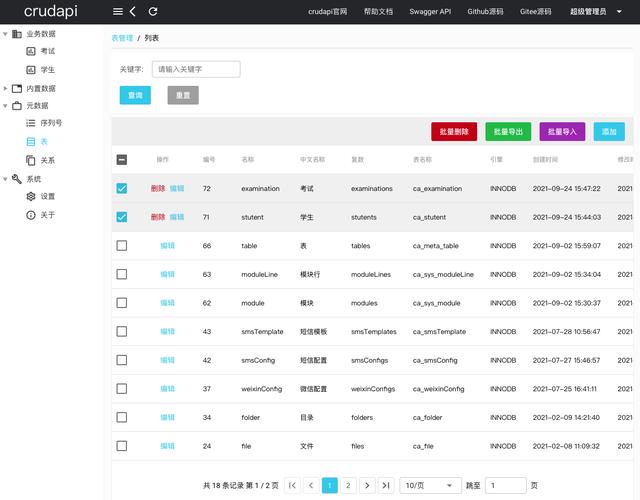Click 删除 link for examination row
Screen dimensions: 640x500
[158, 188]
